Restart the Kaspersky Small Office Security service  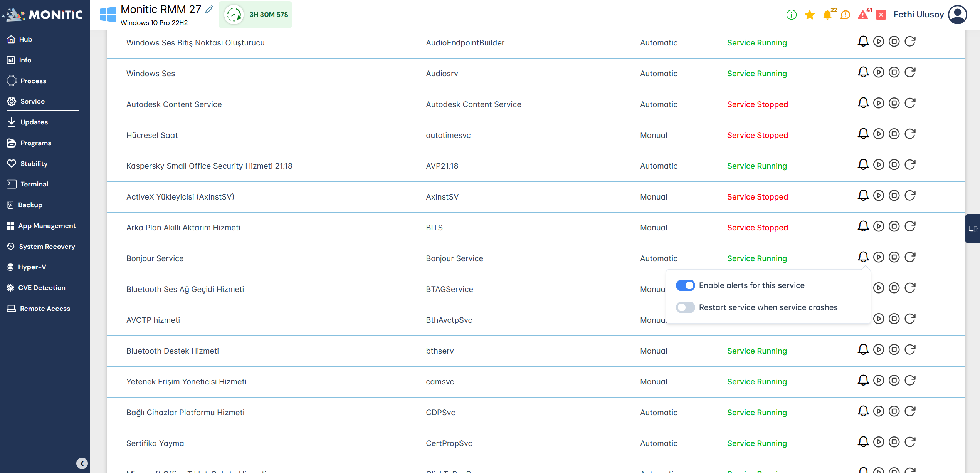[910, 164]
